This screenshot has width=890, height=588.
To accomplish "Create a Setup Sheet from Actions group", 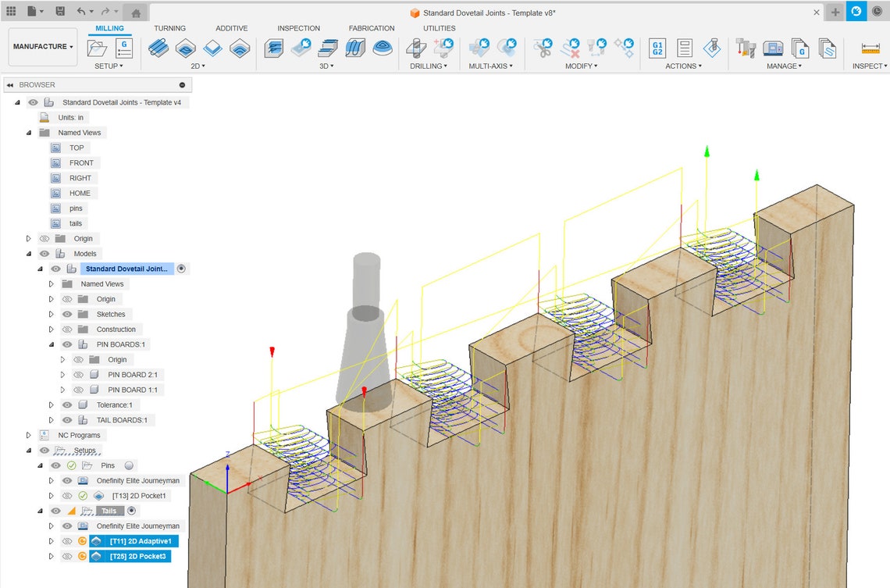I will tap(685, 49).
